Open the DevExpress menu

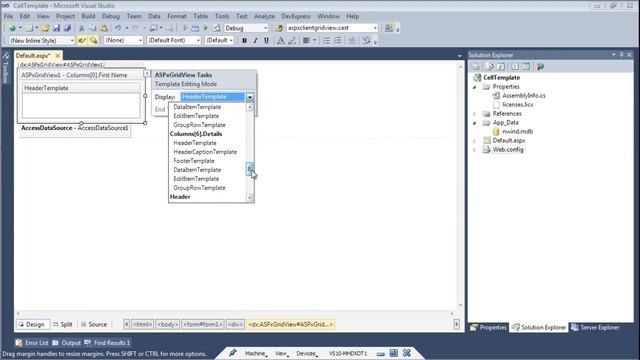(x=296, y=16)
